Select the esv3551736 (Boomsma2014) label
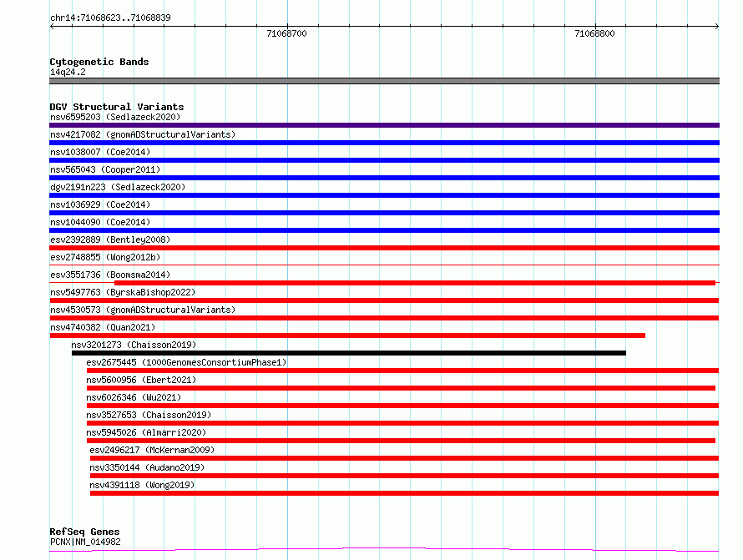Viewport: 743px width, 560px height. tap(110, 275)
